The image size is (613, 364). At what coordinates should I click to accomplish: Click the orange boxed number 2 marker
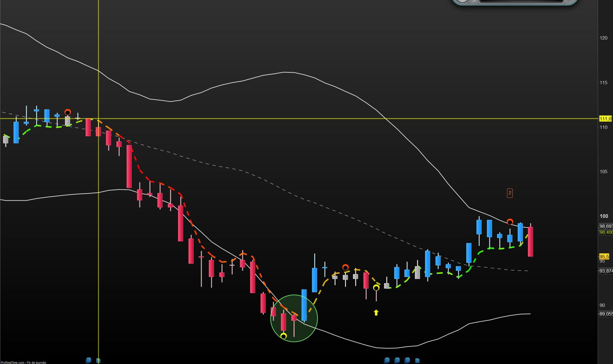[510, 193]
